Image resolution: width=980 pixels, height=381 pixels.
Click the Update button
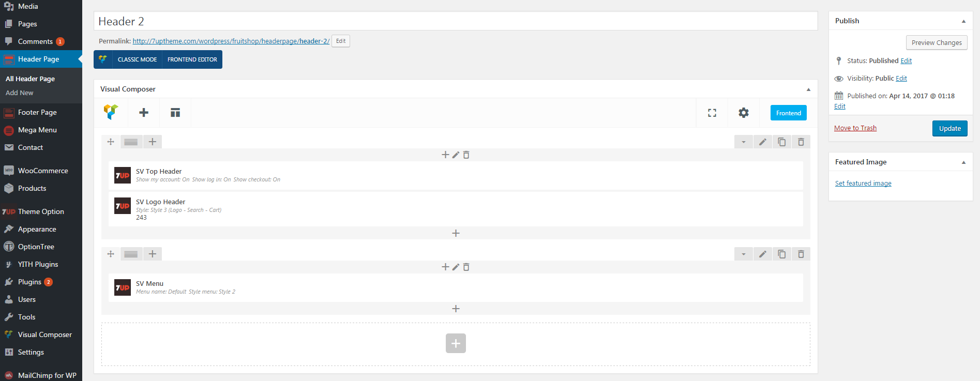[950, 128]
